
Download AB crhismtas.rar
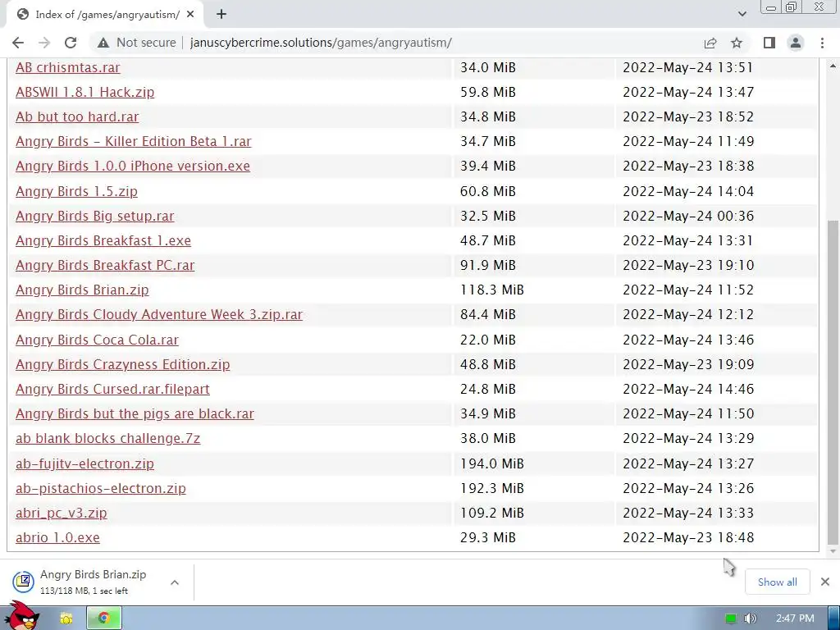click(x=68, y=67)
